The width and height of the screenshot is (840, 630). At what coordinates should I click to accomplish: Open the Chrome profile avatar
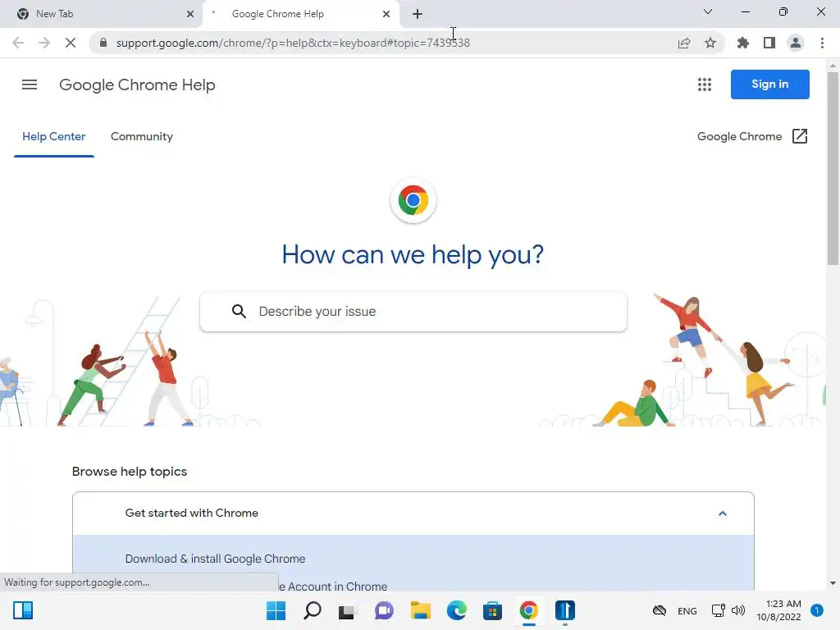[796, 43]
